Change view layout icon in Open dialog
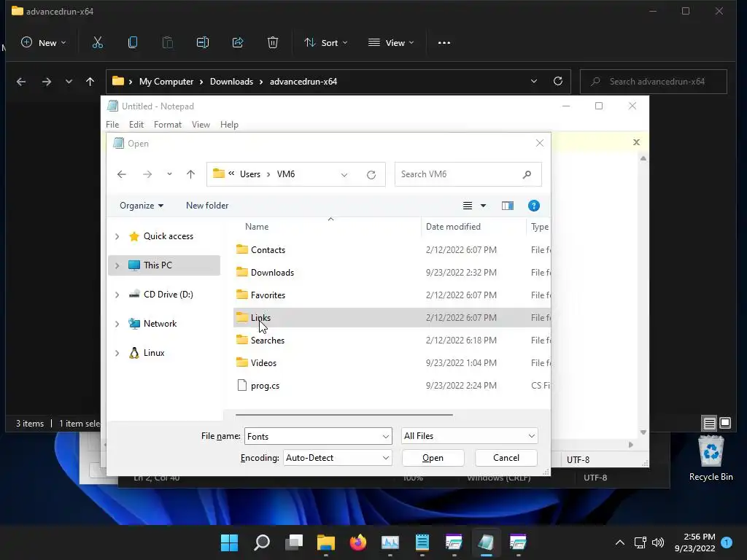This screenshot has width=747, height=560. pyautogui.click(x=468, y=206)
